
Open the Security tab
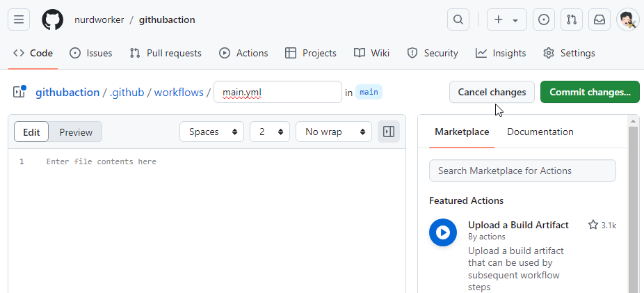click(433, 53)
